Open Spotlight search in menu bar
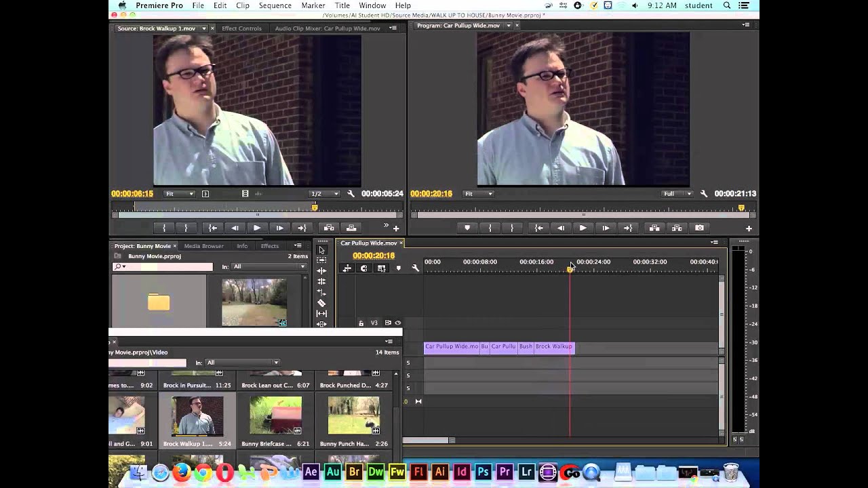The height and width of the screenshot is (488, 868). (x=727, y=5)
